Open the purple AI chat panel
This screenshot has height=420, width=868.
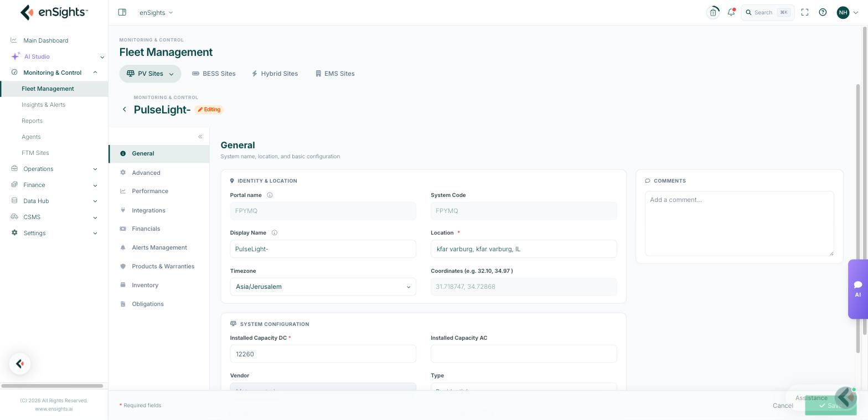857,289
